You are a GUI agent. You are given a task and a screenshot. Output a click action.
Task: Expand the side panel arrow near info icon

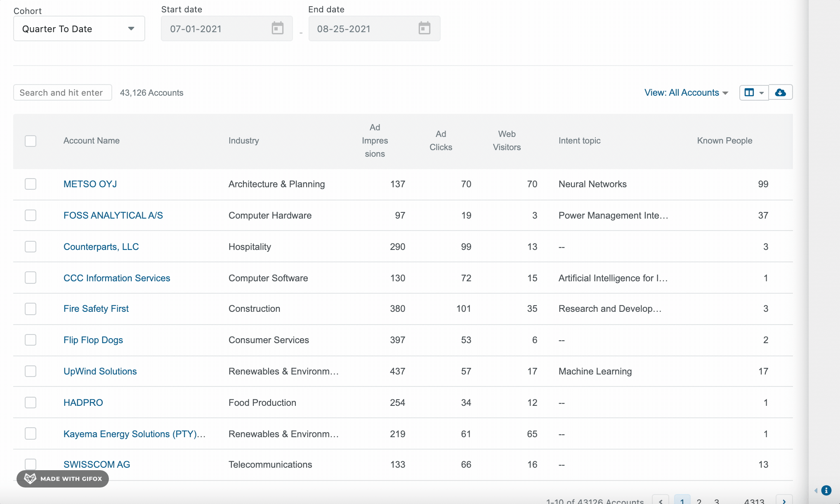[x=816, y=490]
